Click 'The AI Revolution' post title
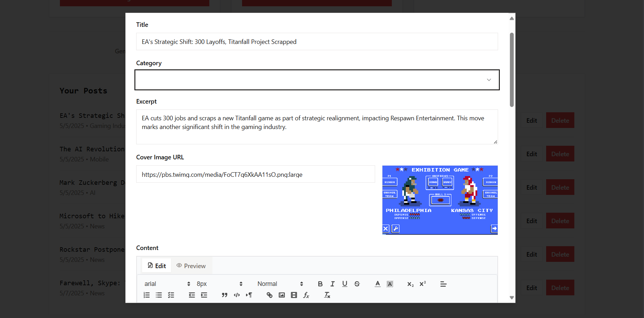644x318 pixels. point(92,149)
